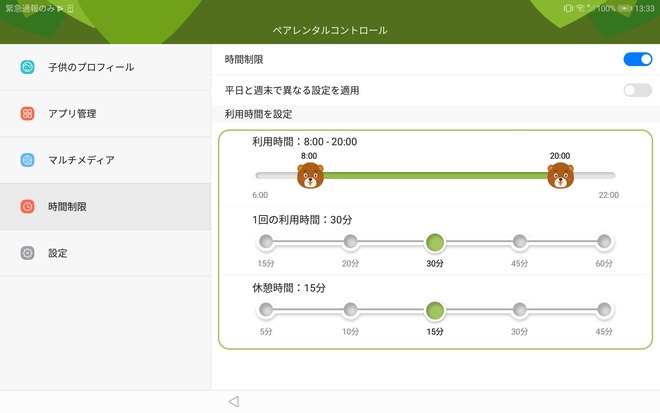This screenshot has width=660, height=413.
Task: Select 30分 break time dot
Action: click(x=519, y=310)
